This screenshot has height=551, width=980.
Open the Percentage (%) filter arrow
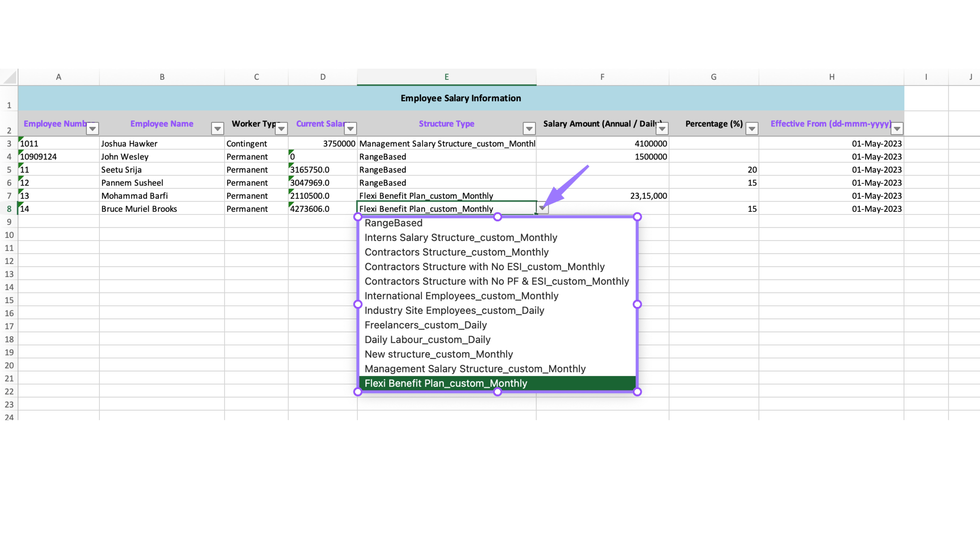[x=751, y=128]
